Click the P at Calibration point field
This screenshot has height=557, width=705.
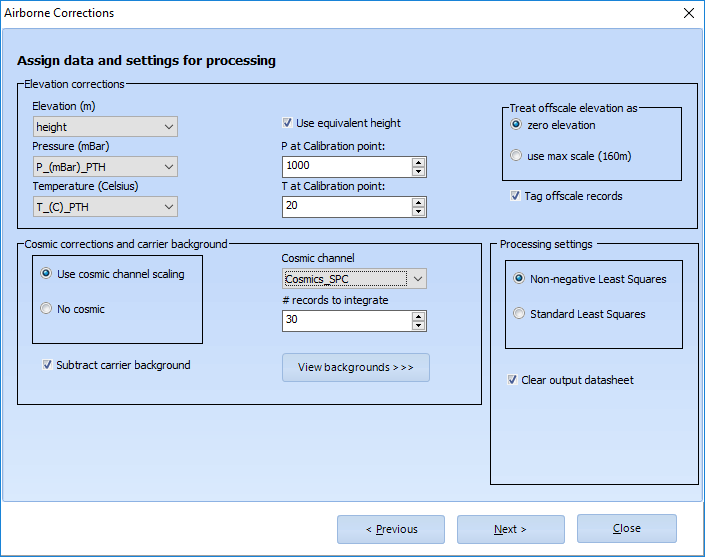[346, 167]
